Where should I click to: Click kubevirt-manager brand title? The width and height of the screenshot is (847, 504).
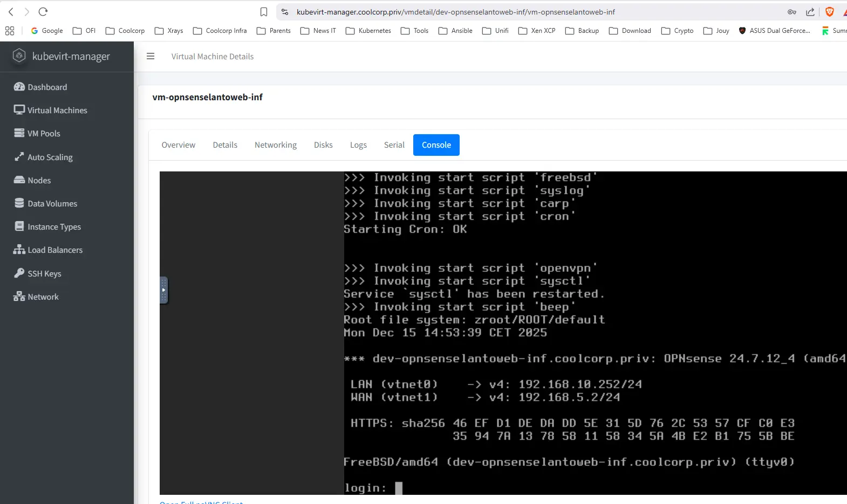click(71, 56)
